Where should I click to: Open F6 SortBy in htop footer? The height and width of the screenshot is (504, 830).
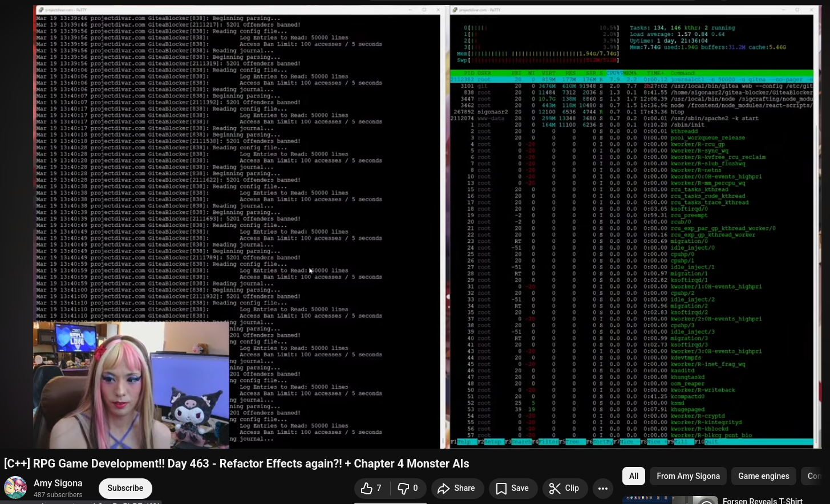click(600, 442)
